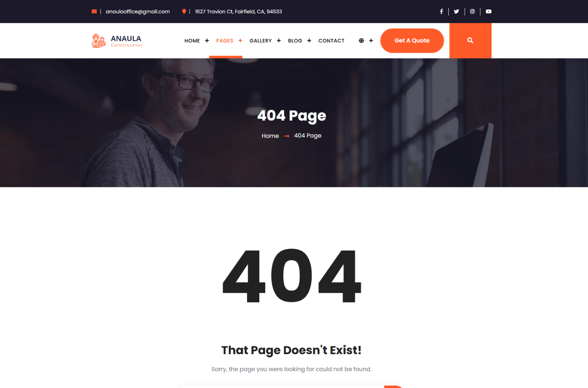588x388 pixels.
Task: Click the orange search magnifier button
Action: pyautogui.click(x=470, y=40)
